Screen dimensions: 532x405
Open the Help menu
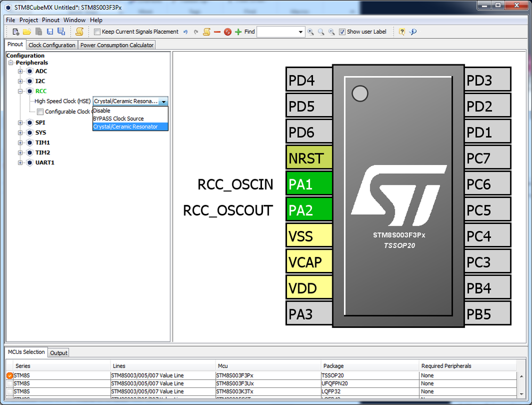click(96, 20)
